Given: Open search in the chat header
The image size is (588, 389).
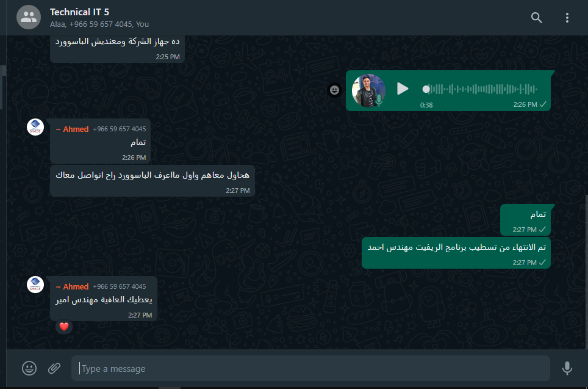Looking at the screenshot, I should [x=536, y=18].
